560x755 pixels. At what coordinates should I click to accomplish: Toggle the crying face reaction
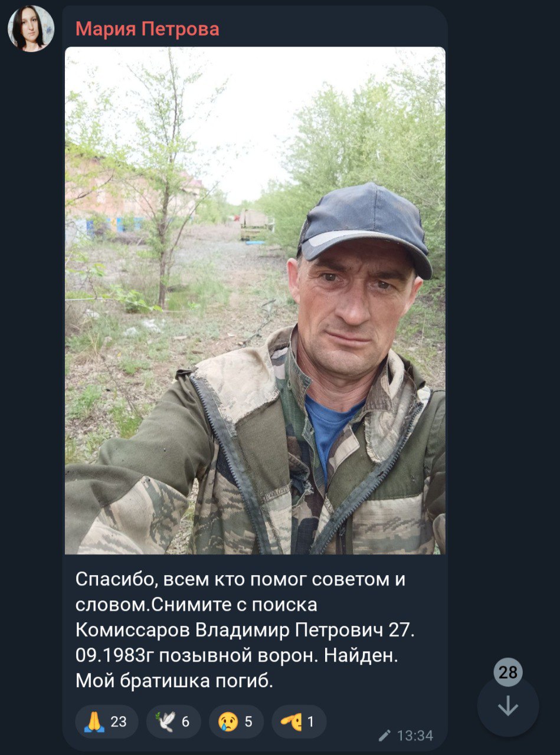[x=236, y=721]
